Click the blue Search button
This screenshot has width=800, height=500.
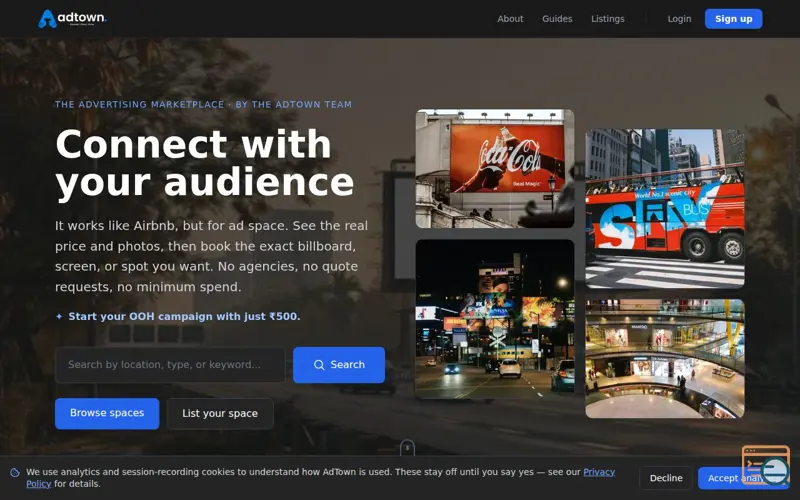339,365
